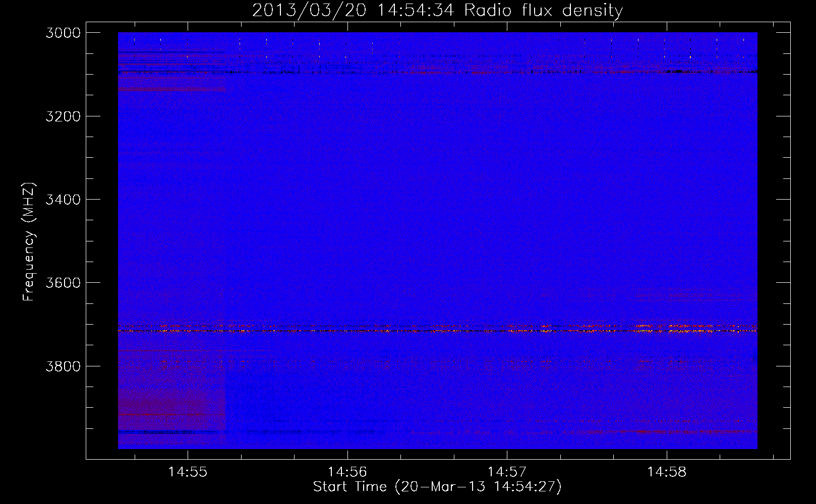Click the plot title '2013/03/20 14:54:34 Radio flux density'

437,10
